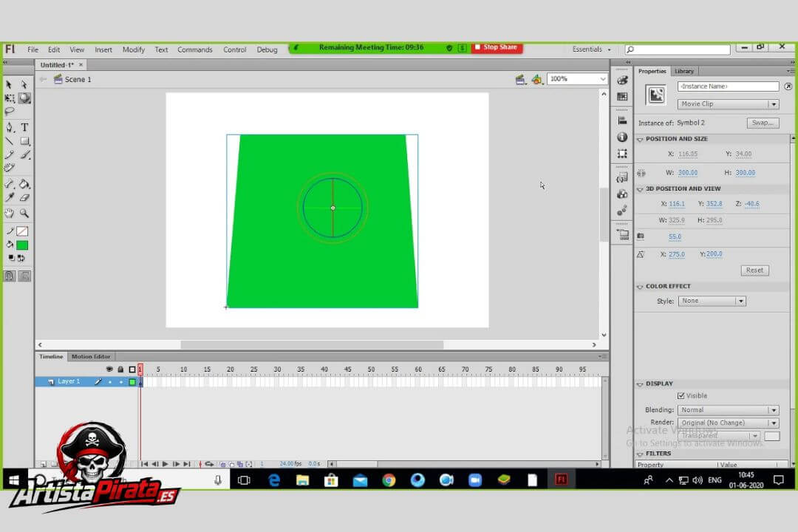Open the File menu
The height and width of the screenshot is (532, 798).
[x=33, y=50]
